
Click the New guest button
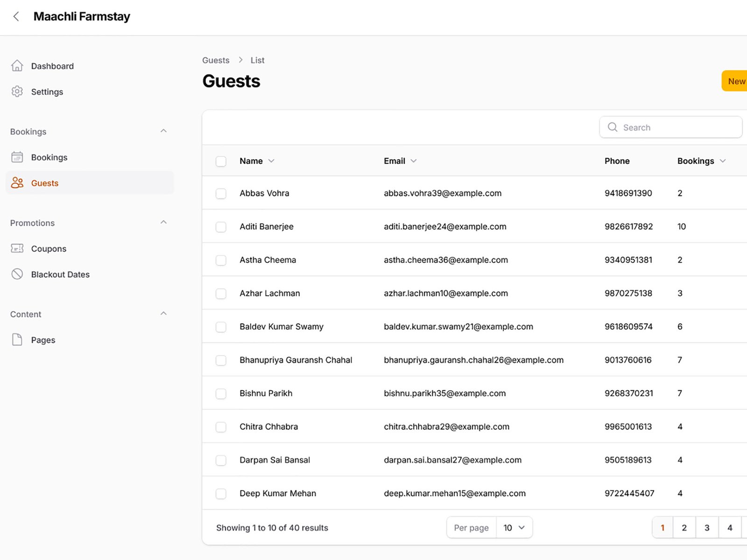pyautogui.click(x=735, y=81)
